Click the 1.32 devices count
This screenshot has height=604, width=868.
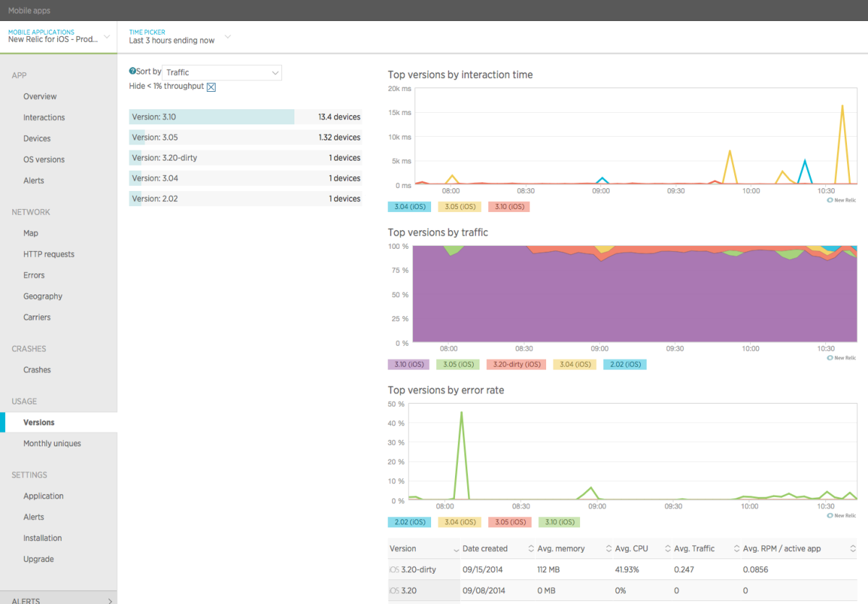click(339, 137)
